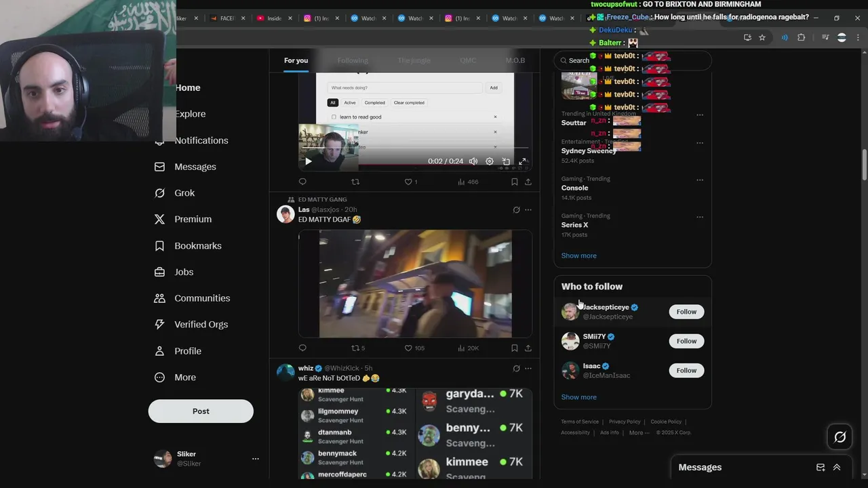Reply to the video post above Las
The image size is (868, 488).
coord(302,182)
